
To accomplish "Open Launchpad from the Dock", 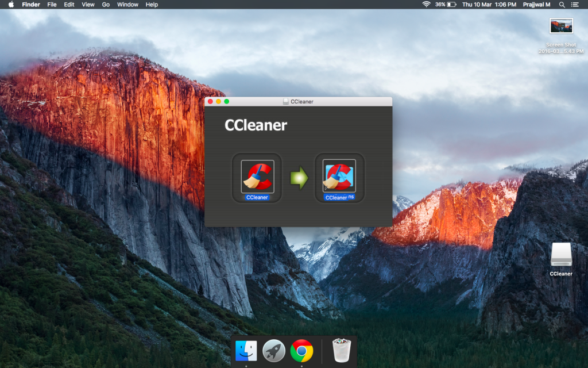I will [x=274, y=351].
